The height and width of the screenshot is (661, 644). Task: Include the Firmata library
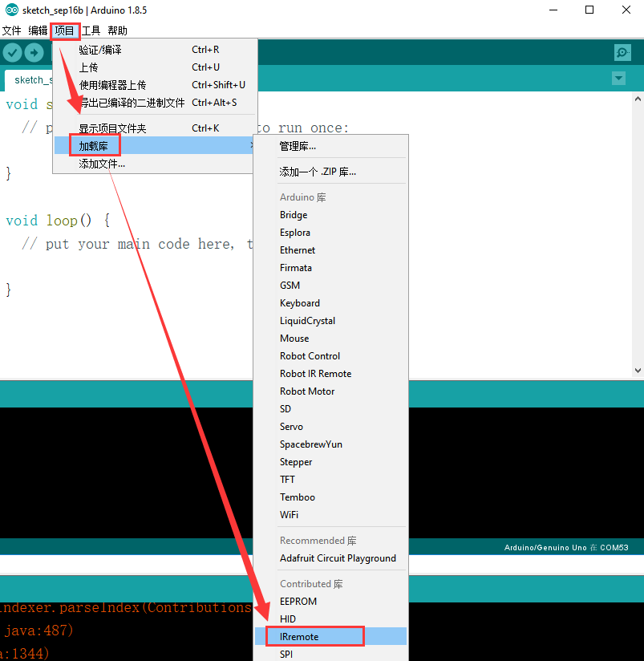pyautogui.click(x=331, y=268)
